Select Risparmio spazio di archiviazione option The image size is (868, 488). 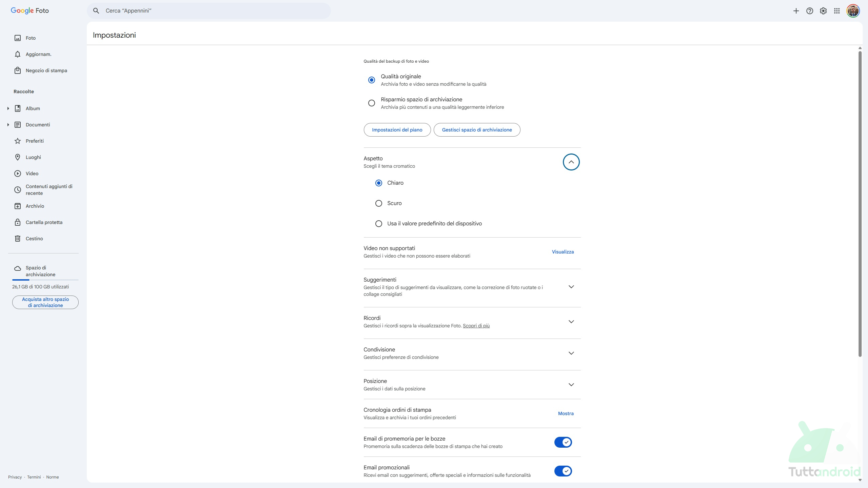371,103
